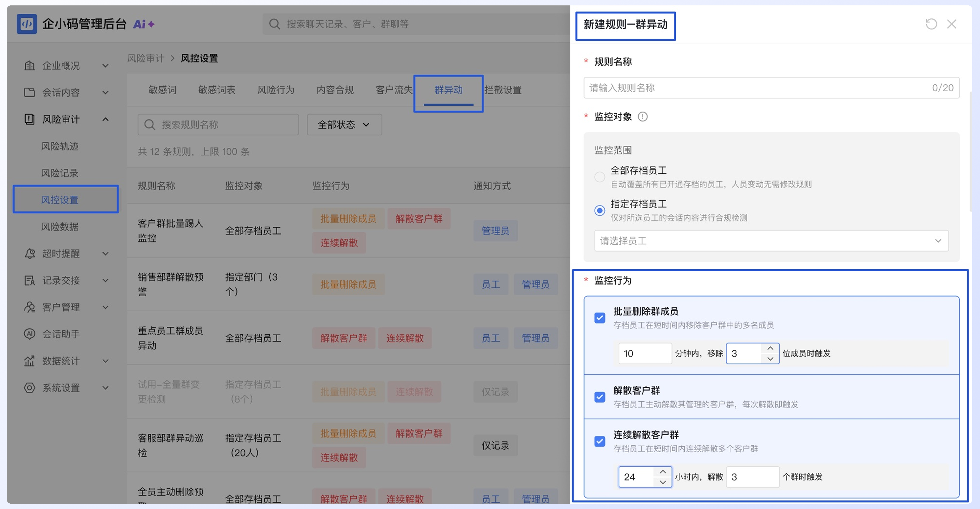Select the 全部存档员工 radio option
980x509 pixels.
tap(599, 177)
